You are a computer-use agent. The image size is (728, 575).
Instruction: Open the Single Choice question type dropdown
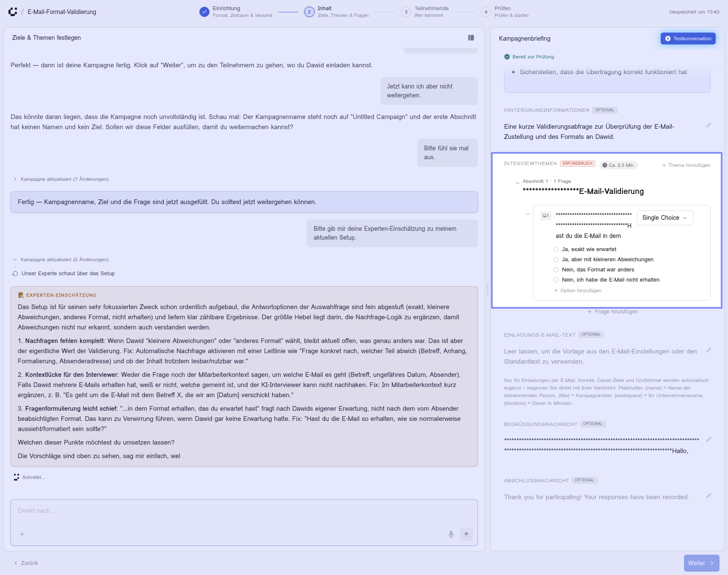point(665,218)
